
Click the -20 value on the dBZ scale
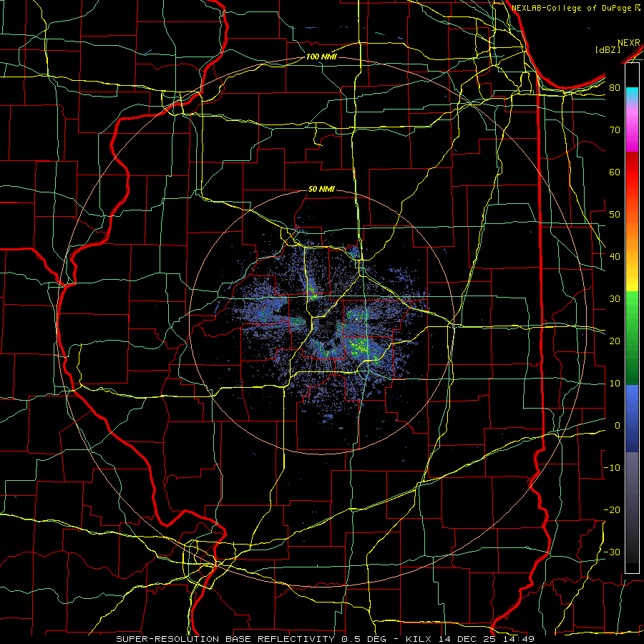612,510
